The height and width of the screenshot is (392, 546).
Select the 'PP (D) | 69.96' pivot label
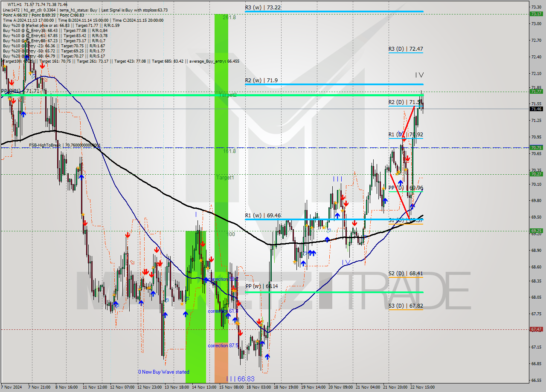tap(406, 187)
